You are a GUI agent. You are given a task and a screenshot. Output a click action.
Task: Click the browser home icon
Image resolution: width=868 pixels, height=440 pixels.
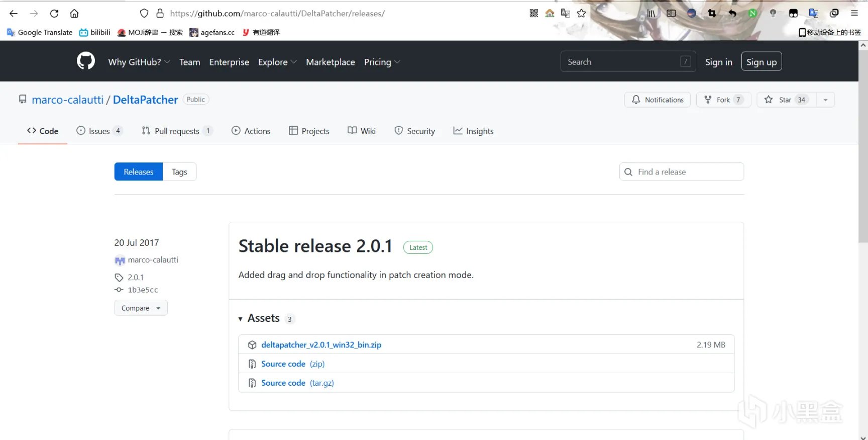(x=74, y=14)
